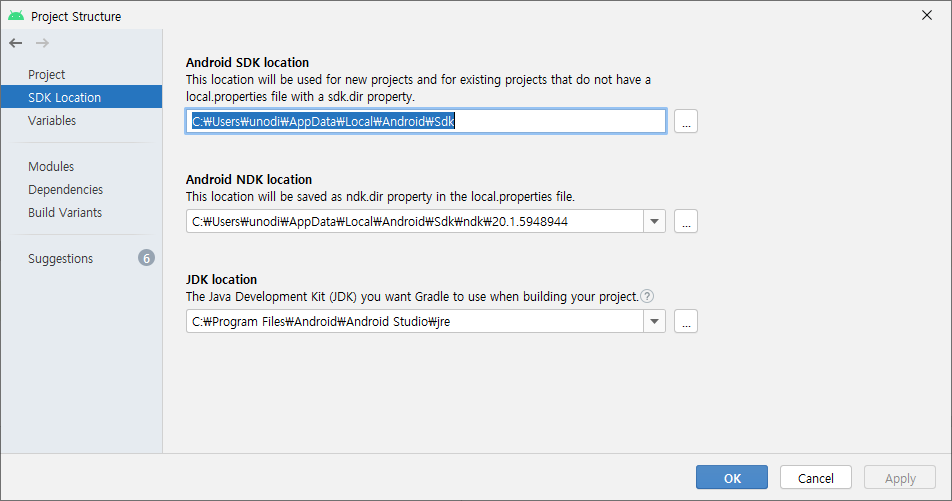Click the JDK location path field
The image size is (952, 501).
[x=415, y=321]
